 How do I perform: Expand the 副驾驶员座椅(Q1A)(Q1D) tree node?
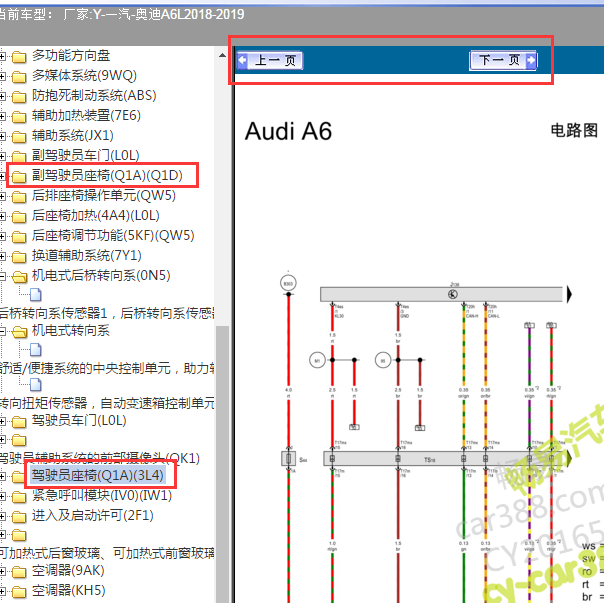(2, 176)
